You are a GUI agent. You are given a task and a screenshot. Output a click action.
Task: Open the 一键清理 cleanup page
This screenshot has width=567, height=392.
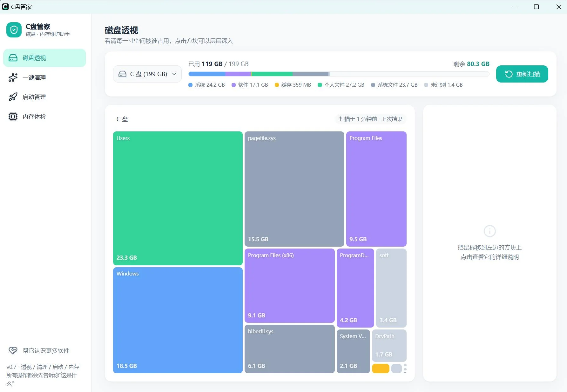point(44,77)
